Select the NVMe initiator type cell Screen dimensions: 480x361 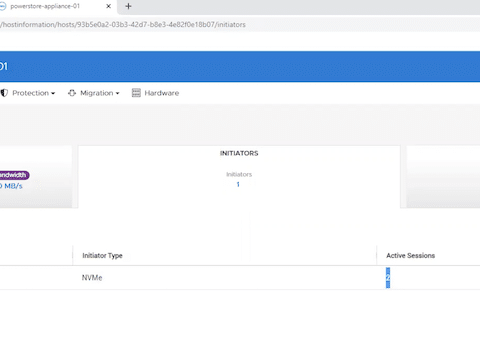tap(92, 278)
